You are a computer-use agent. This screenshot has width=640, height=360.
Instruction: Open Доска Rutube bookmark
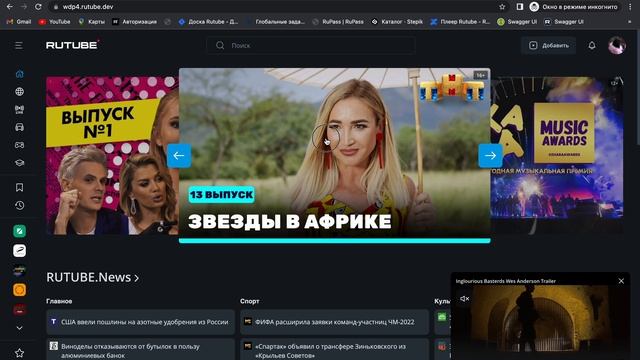tap(209, 22)
